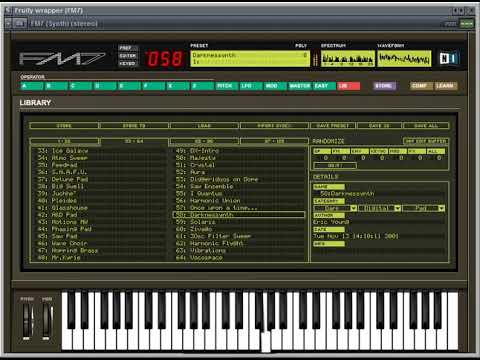Screen dimensions: 480x360
Task: Select preset 59: Solaris
Action: tap(239, 222)
